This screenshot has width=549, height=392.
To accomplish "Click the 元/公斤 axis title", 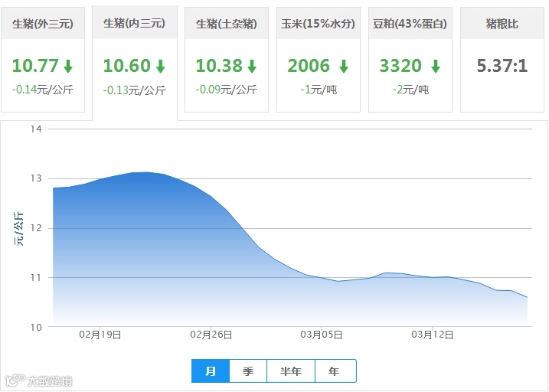I will 18,228.
